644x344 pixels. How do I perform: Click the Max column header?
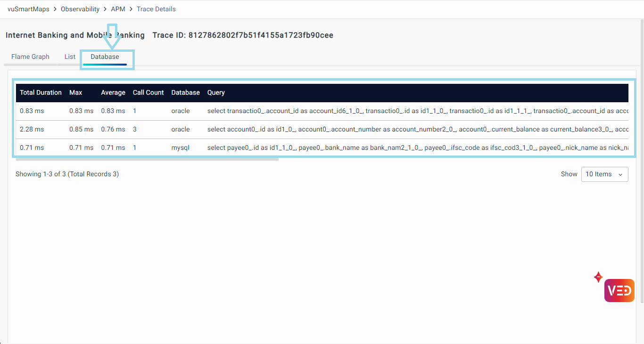75,93
